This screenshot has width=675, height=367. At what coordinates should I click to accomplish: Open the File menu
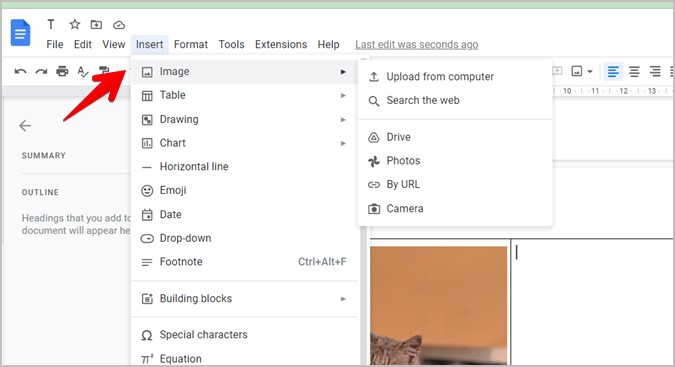pos(55,44)
